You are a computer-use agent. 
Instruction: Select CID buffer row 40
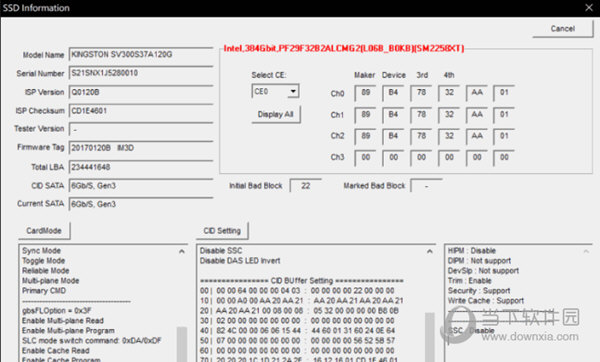coord(299,330)
